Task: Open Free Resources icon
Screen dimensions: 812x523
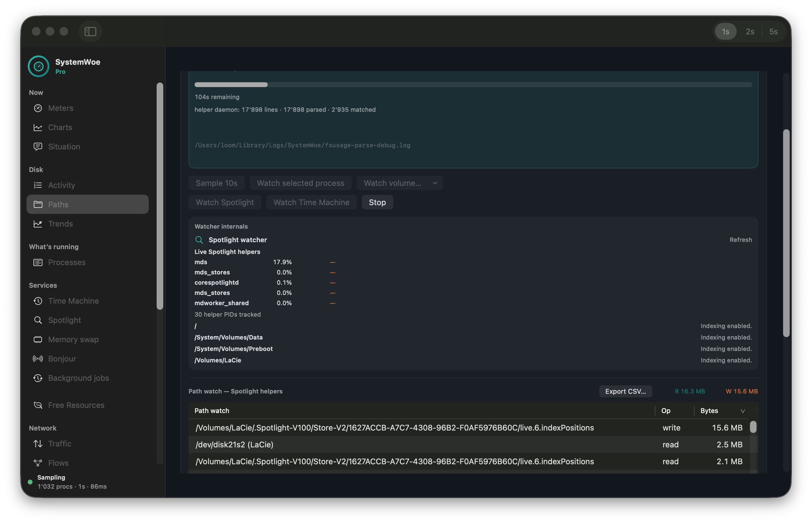Action: (38, 405)
